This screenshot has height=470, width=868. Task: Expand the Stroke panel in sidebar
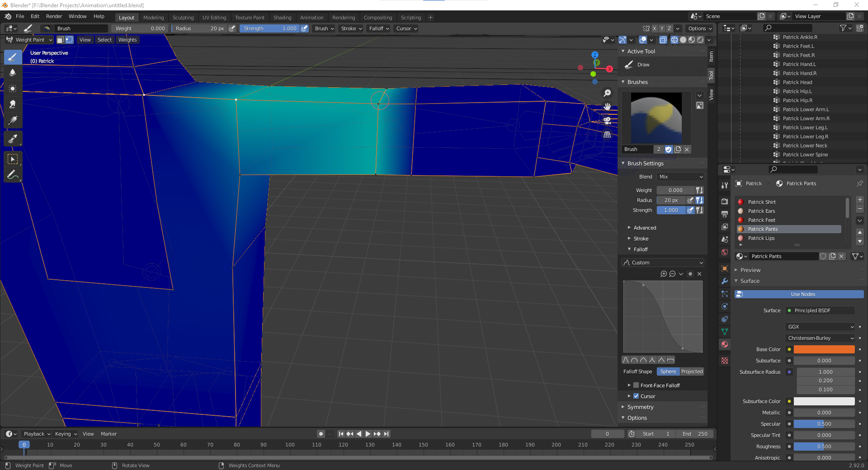tap(641, 239)
